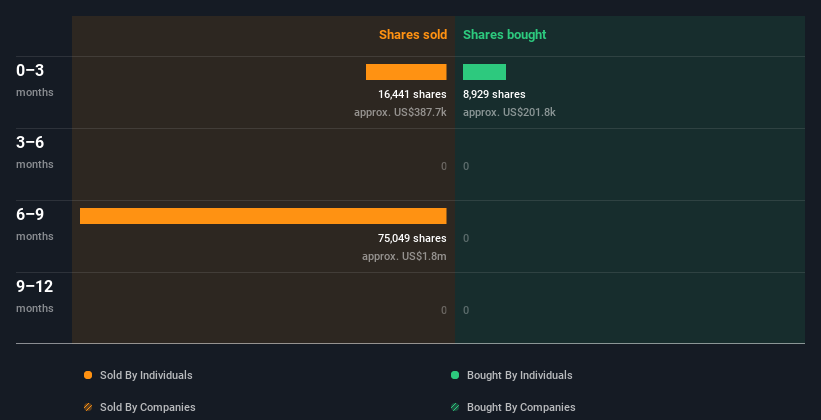Viewport: 821px width, 420px height.
Task: Click the green 0–3 months shares bought bar
Action: tap(484, 72)
